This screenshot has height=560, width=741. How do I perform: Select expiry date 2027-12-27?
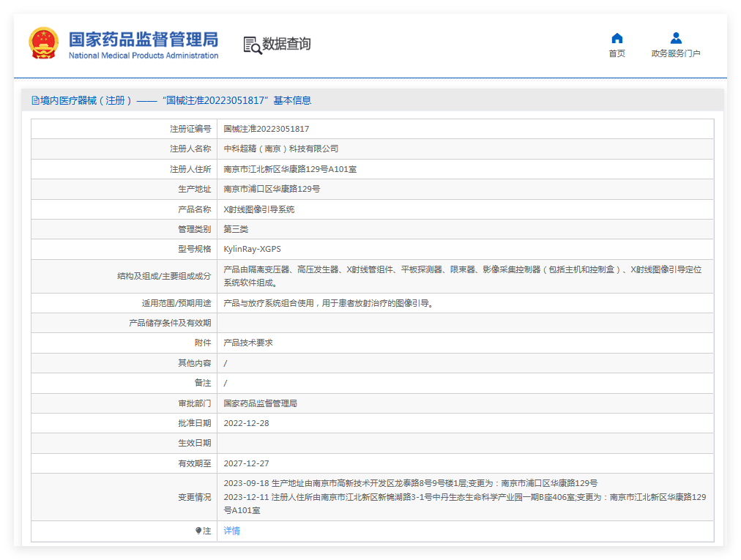click(246, 463)
